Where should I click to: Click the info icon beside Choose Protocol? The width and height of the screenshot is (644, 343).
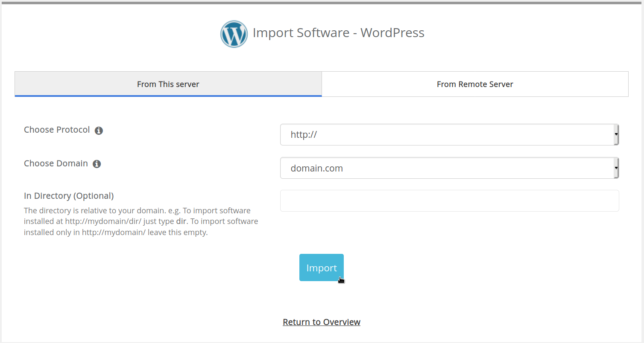pos(99,131)
